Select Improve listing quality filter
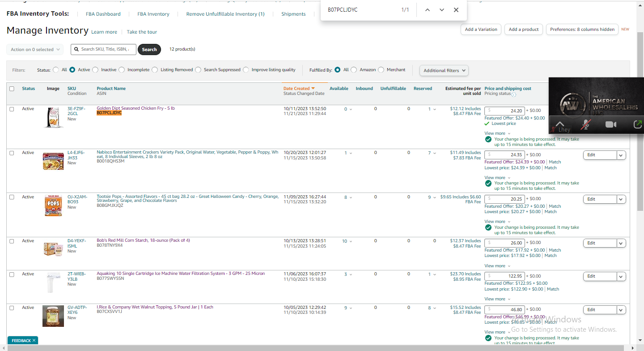 (246, 70)
